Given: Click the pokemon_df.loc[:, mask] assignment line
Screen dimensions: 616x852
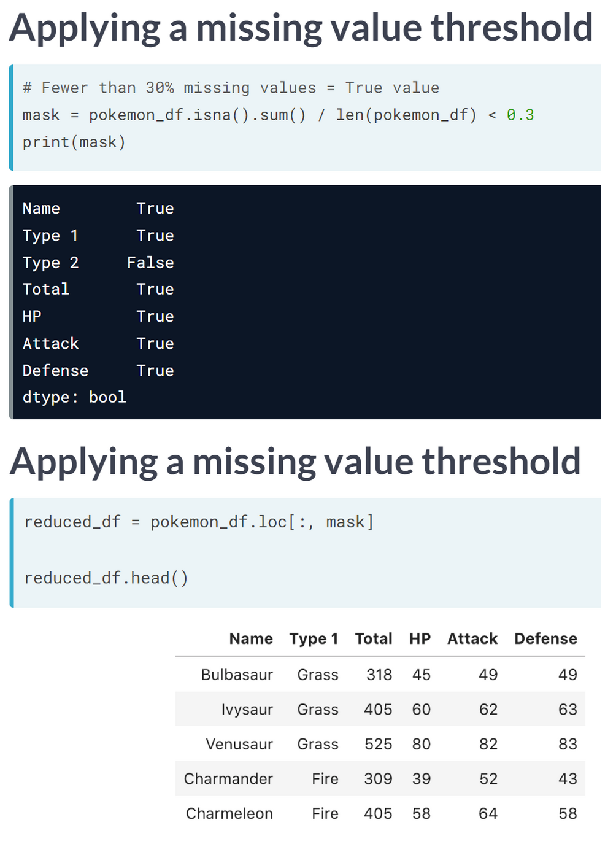Looking at the screenshot, I should (199, 522).
